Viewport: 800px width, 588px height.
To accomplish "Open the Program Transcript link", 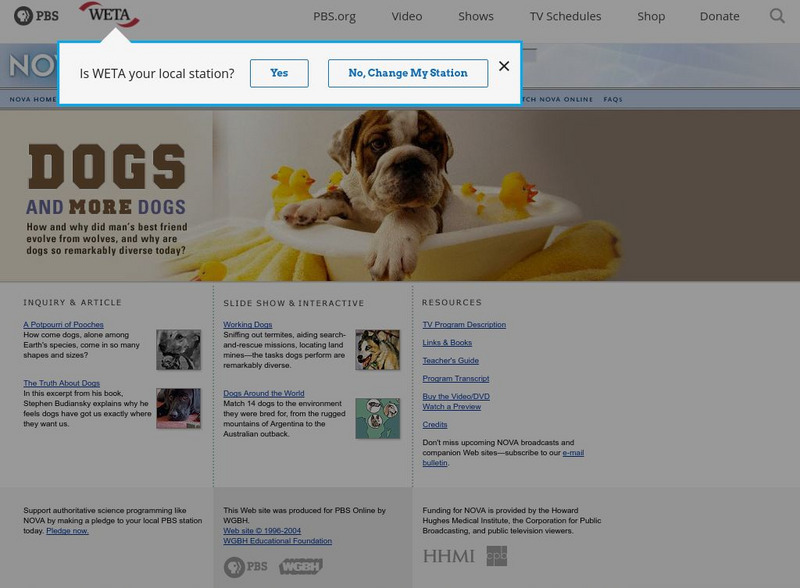I will (456, 379).
